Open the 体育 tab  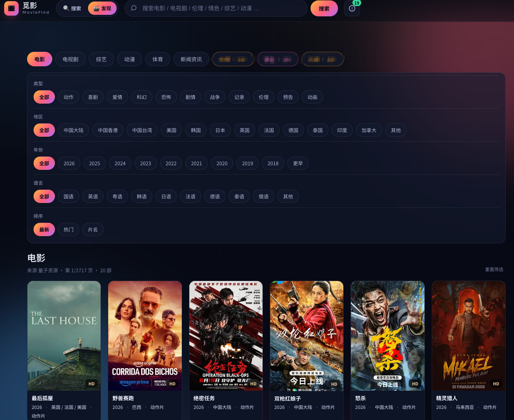pyautogui.click(x=158, y=59)
